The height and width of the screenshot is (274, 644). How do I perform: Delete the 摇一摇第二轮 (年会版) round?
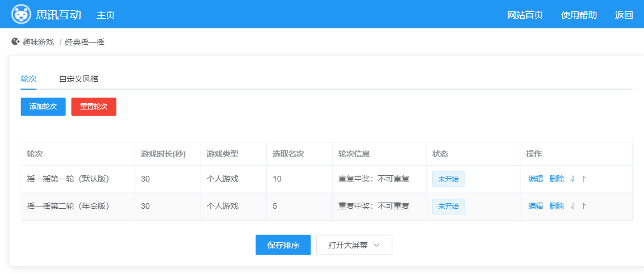[557, 206]
